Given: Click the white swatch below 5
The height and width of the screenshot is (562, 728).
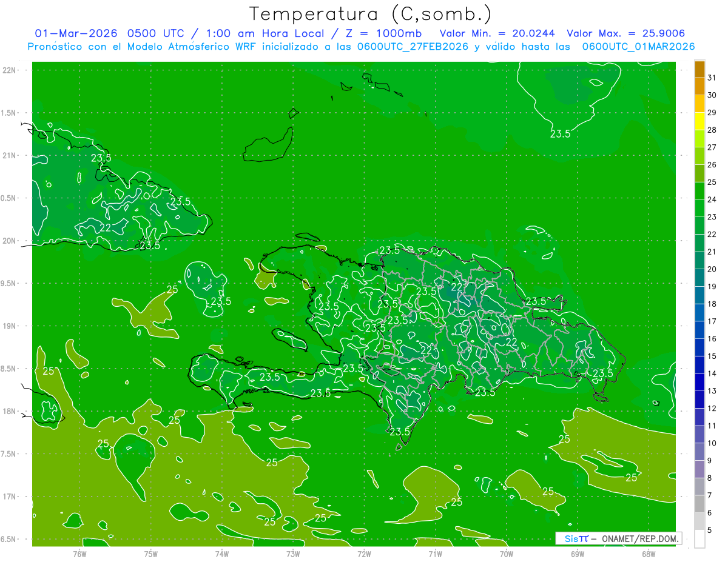Looking at the screenshot, I should tap(699, 539).
